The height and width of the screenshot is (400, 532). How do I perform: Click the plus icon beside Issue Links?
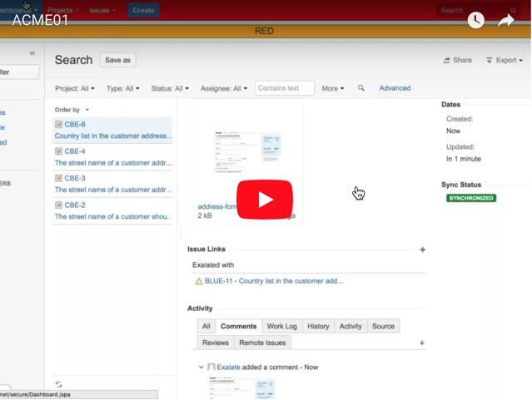point(422,249)
